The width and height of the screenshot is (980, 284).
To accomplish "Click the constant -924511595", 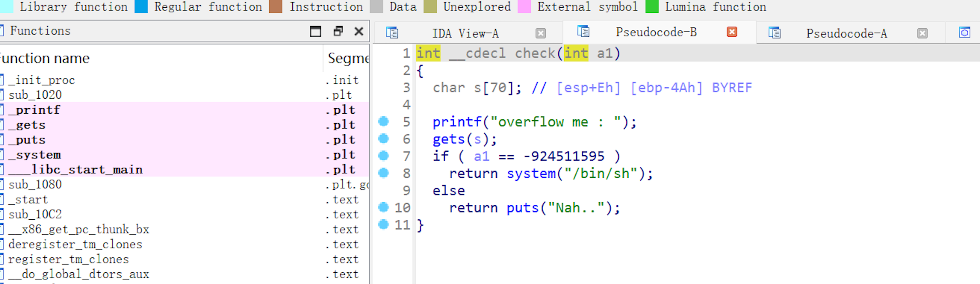I will (x=564, y=156).
